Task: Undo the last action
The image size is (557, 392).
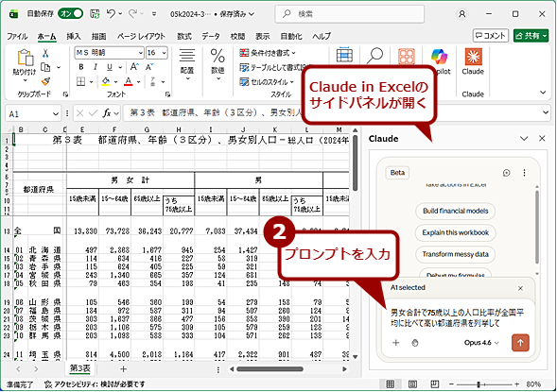Action: 112,14
